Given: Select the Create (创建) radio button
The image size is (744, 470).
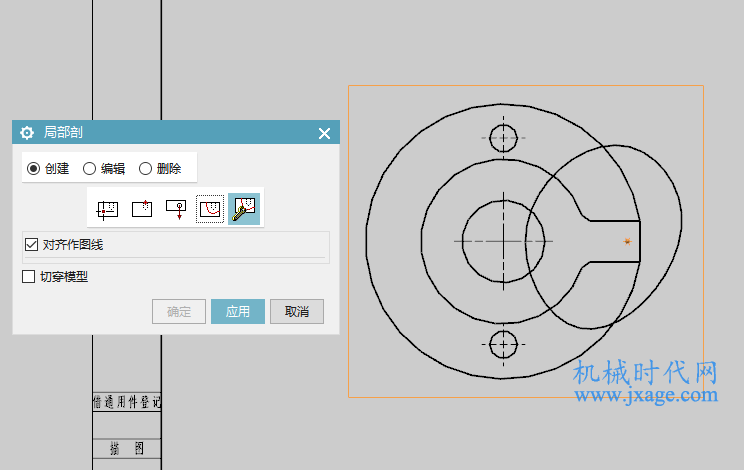Looking at the screenshot, I should click(33, 168).
